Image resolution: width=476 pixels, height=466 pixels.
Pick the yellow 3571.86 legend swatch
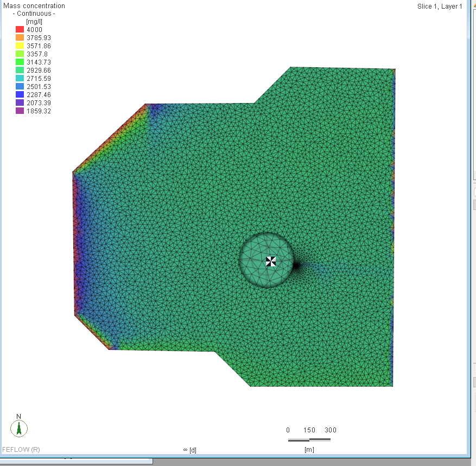pos(20,46)
